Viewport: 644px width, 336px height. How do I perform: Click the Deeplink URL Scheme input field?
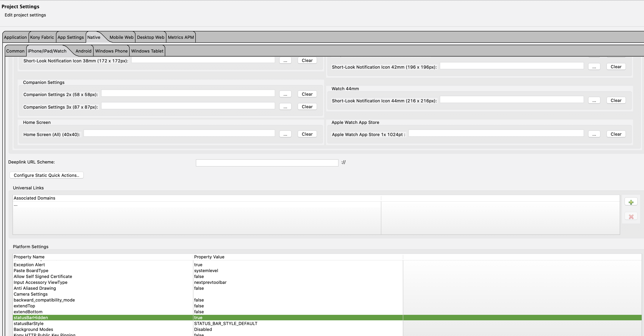(267, 163)
